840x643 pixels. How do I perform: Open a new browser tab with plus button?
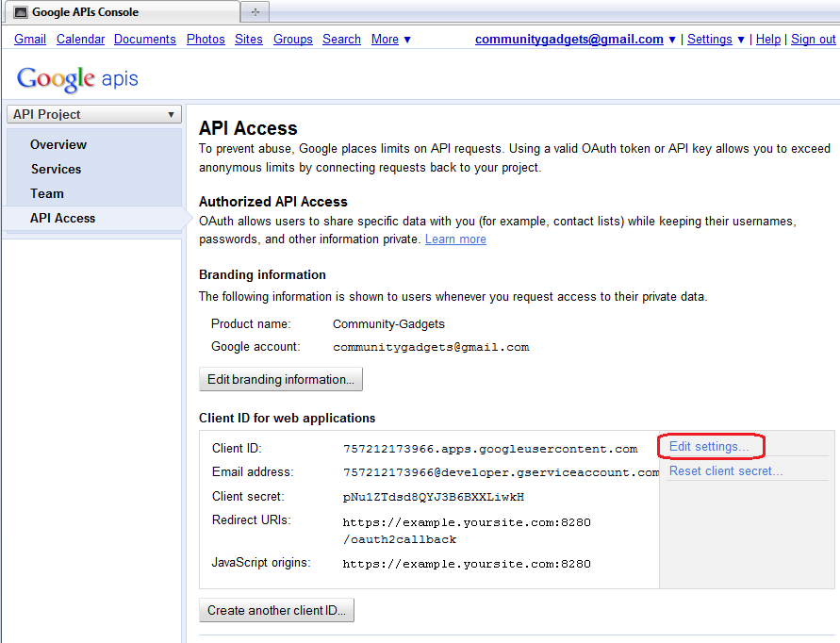pos(255,12)
